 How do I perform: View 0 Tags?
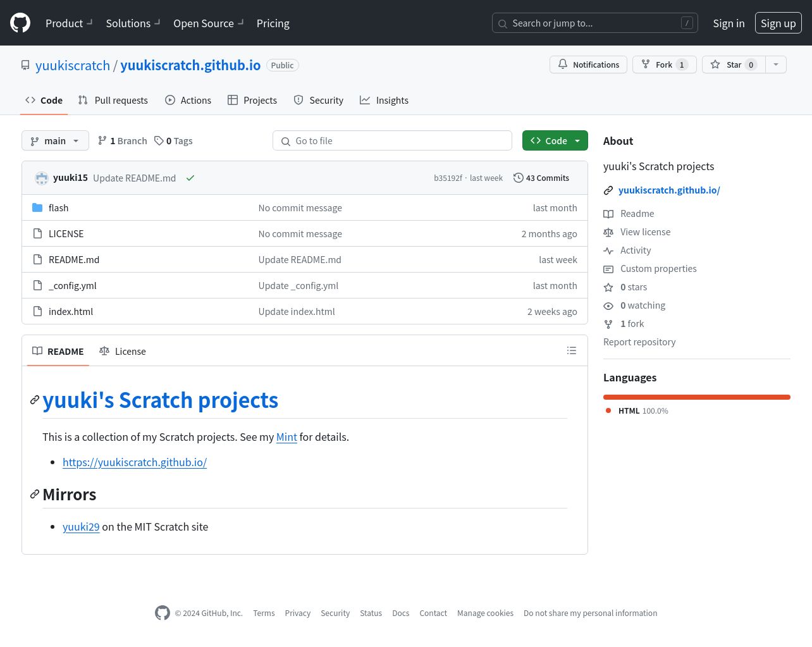click(173, 140)
